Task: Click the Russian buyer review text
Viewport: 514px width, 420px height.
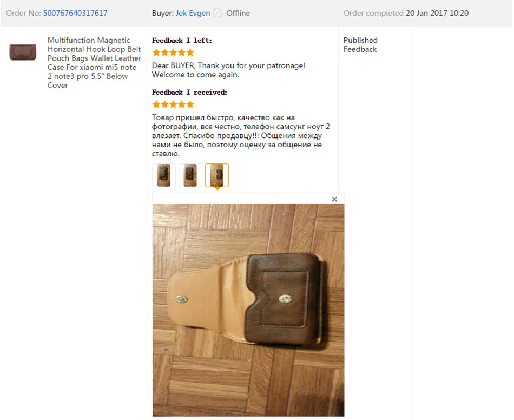Action: point(241,135)
